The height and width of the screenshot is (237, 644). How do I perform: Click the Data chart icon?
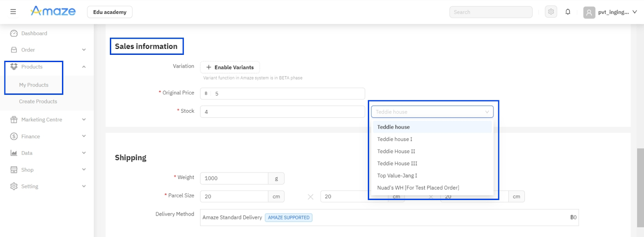tap(14, 153)
